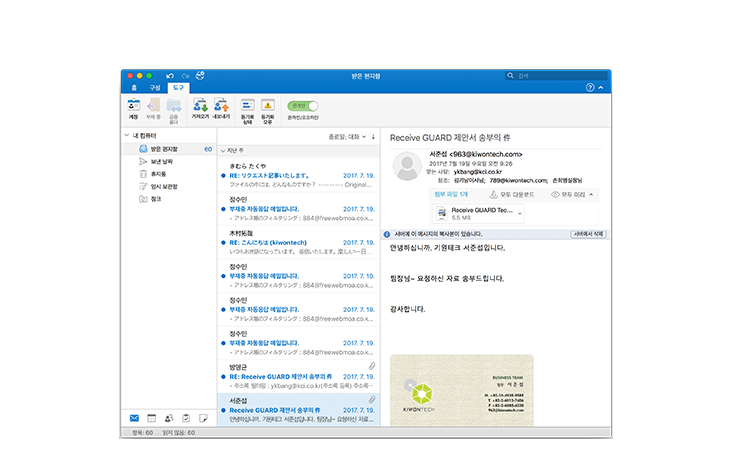Toggle the Online/Offline switch
The width and height of the screenshot is (733, 476).
302,105
